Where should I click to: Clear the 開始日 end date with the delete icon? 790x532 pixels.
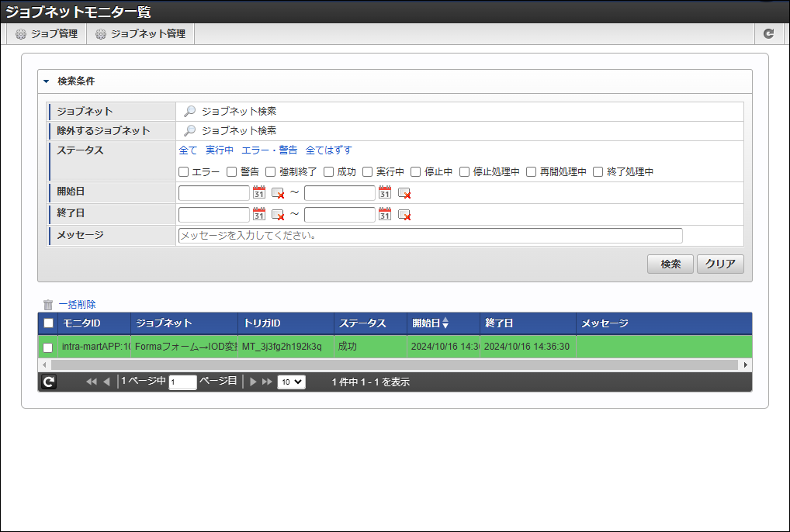pyautogui.click(x=404, y=193)
